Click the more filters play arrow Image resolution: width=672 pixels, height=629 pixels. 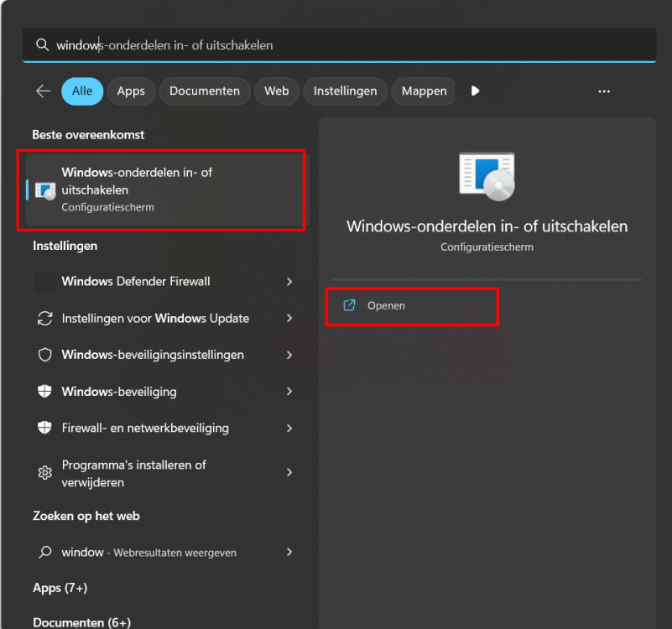(475, 91)
